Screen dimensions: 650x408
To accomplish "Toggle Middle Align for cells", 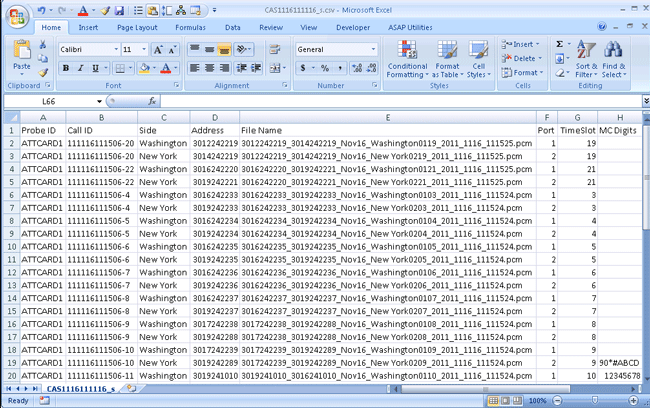I will click(x=209, y=49).
